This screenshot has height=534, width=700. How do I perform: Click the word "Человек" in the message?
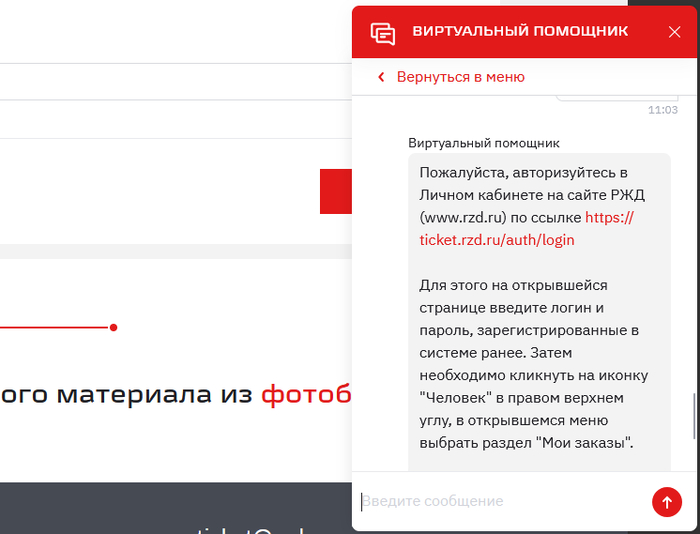click(x=452, y=397)
